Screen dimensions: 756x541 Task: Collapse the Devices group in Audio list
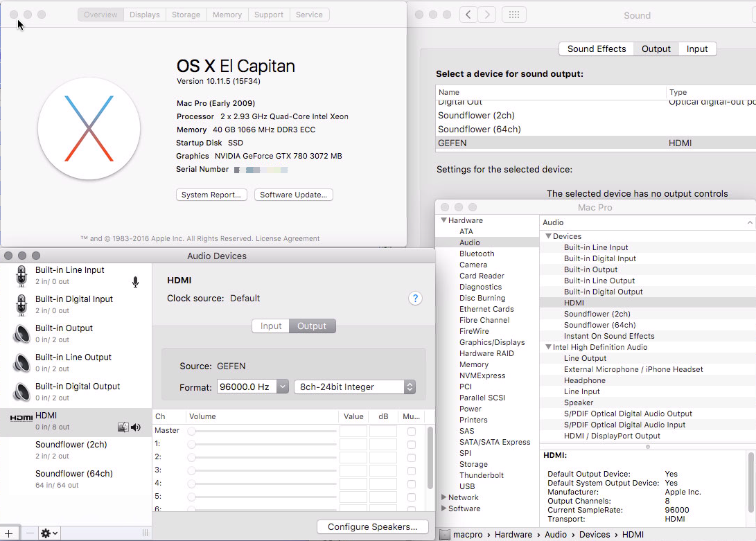pos(548,236)
